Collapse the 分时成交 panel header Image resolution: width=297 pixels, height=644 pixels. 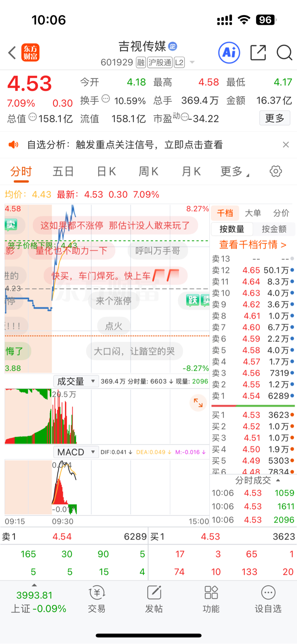pos(258,480)
